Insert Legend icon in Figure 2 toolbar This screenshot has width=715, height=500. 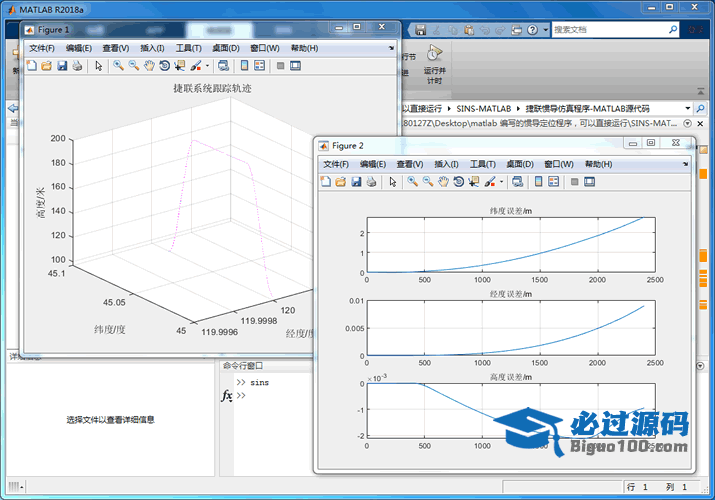554,182
